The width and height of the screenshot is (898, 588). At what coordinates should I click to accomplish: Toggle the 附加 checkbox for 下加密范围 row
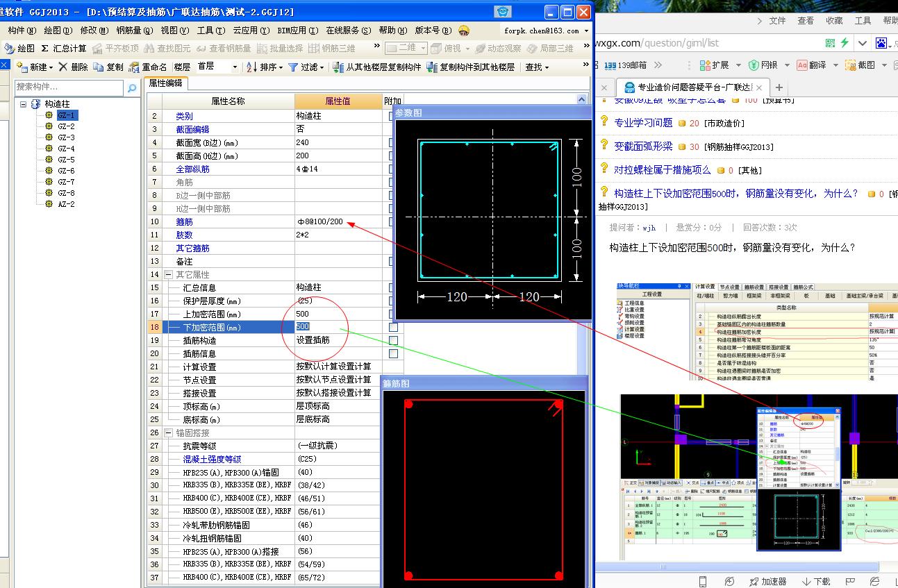tap(393, 327)
